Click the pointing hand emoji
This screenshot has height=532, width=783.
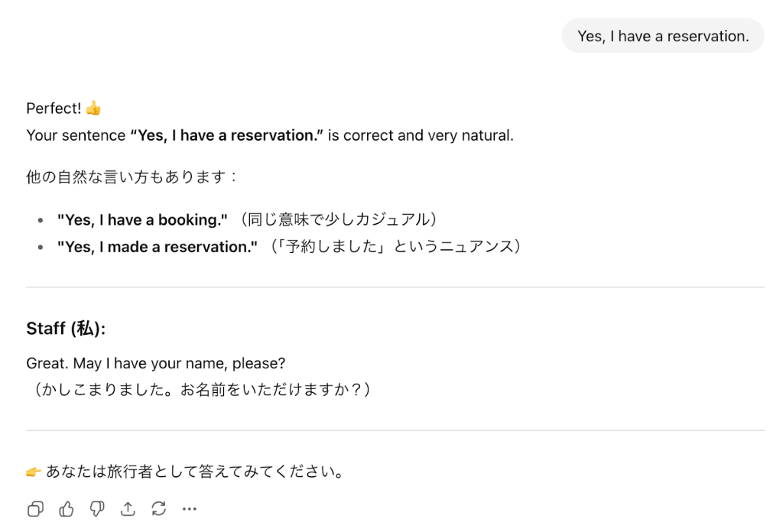point(34,472)
